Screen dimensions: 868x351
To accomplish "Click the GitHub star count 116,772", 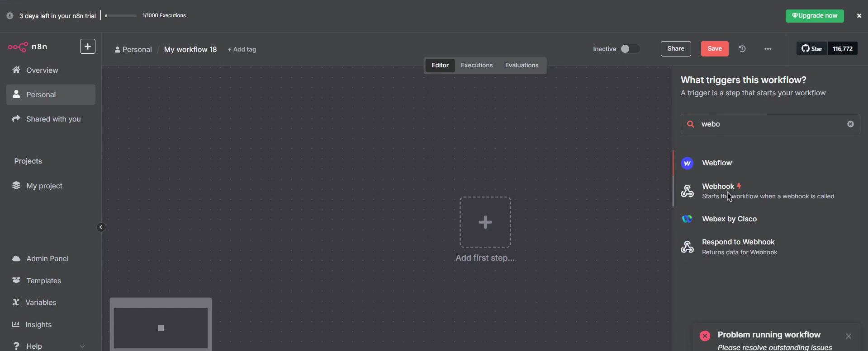I will coord(842,49).
